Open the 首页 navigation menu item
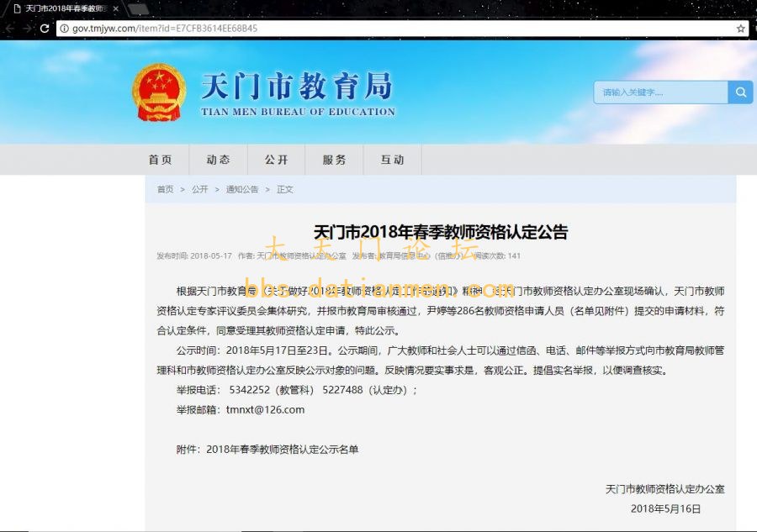 pos(161,160)
